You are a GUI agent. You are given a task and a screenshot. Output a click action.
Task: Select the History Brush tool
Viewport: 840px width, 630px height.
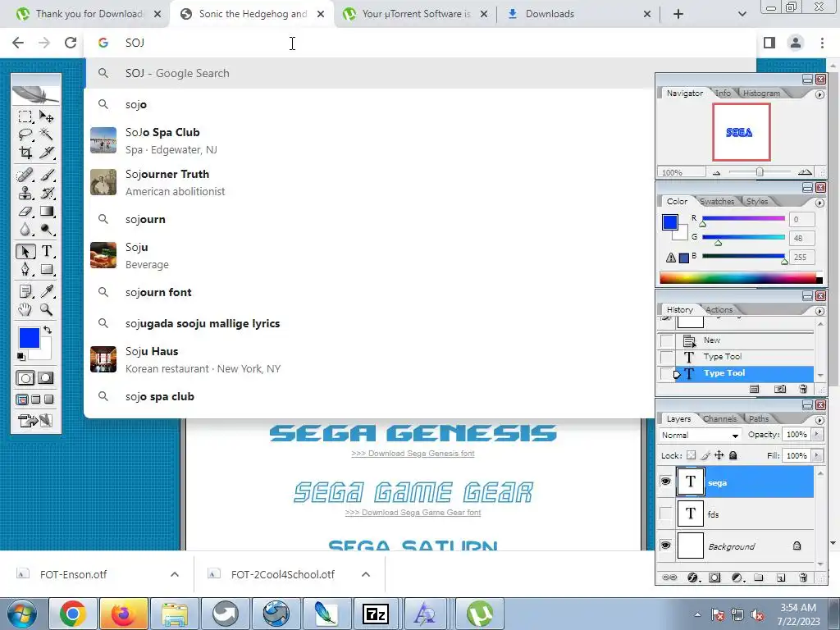47,194
